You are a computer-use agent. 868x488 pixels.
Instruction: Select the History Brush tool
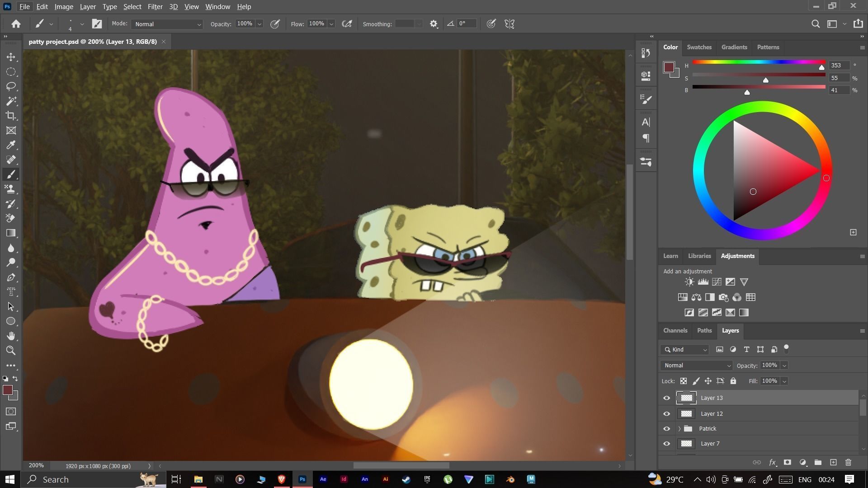(11, 204)
